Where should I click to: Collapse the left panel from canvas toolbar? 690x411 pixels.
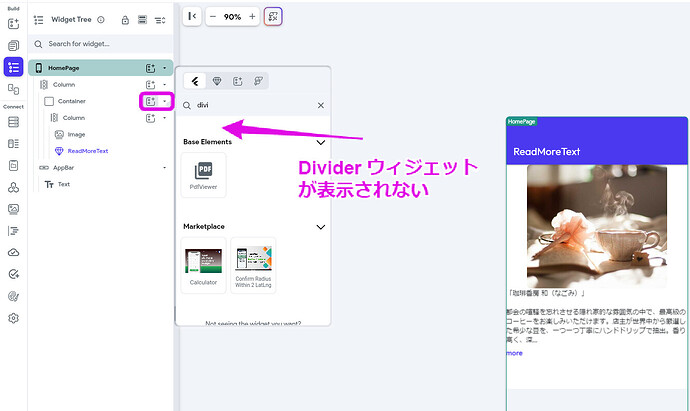192,16
